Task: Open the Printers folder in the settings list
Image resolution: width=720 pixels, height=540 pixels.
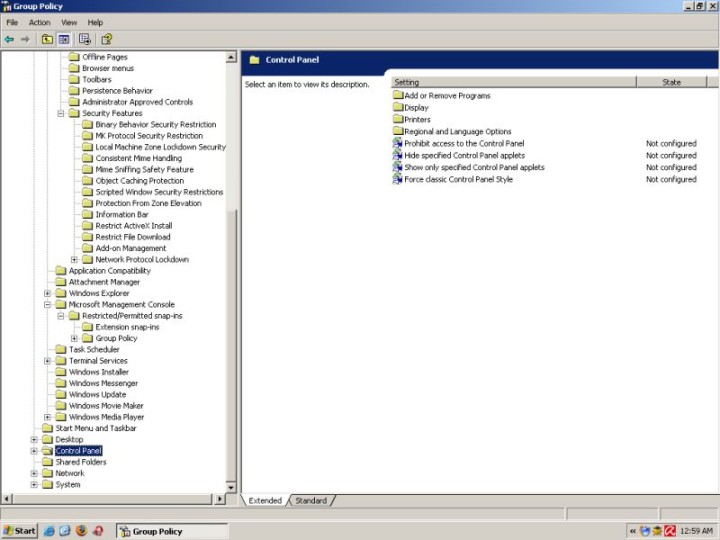Action: click(x=417, y=120)
